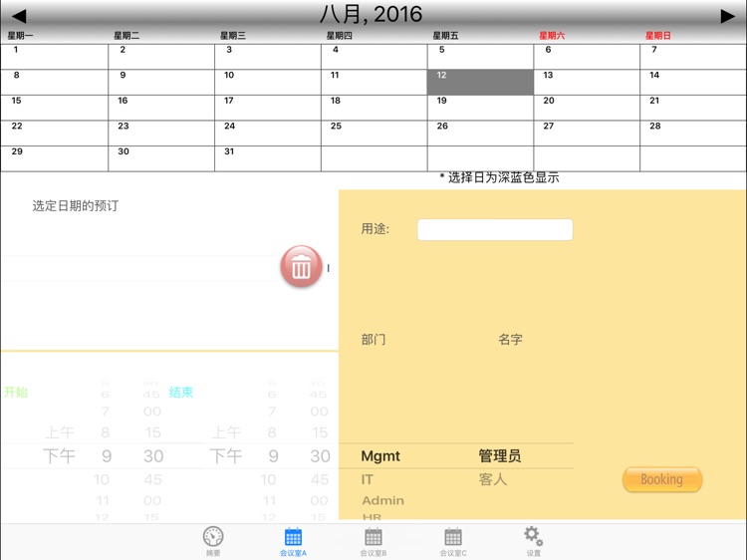Go to previous month with left arrow
This screenshot has height=560, width=747.
19,16
